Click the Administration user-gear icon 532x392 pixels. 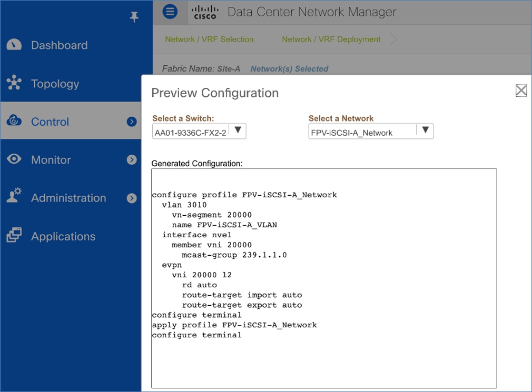(14, 196)
